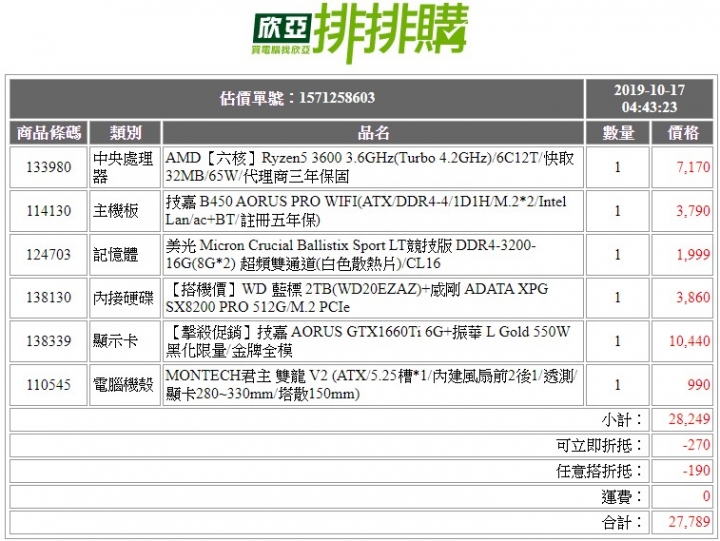Click the 運費 label
Viewport: 720px width, 541px height.
tap(622, 497)
